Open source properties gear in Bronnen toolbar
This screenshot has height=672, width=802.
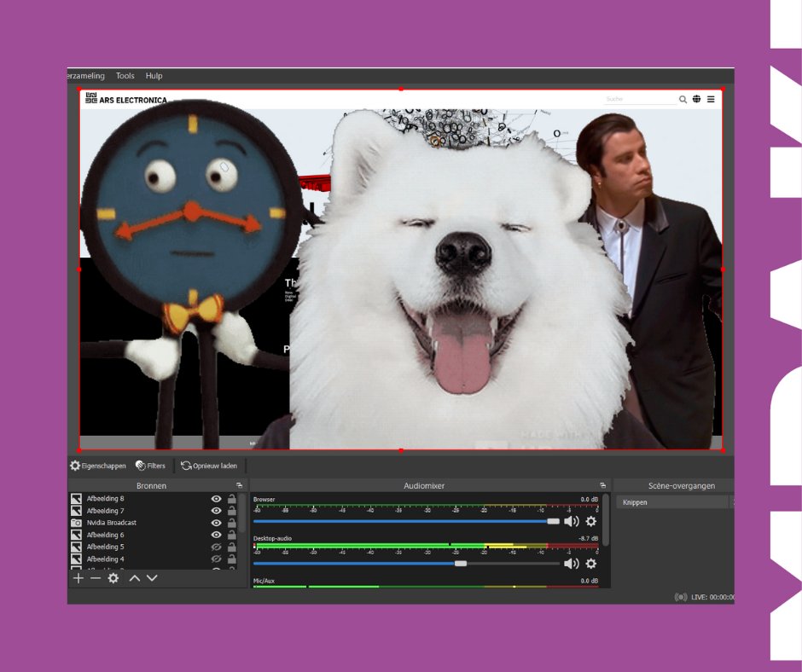tap(113, 578)
